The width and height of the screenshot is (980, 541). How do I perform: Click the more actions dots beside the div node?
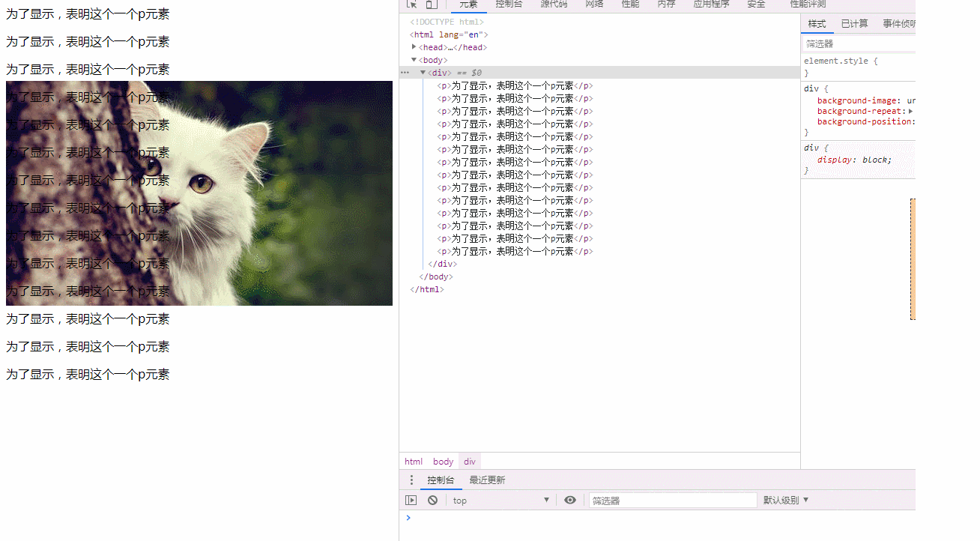click(405, 72)
